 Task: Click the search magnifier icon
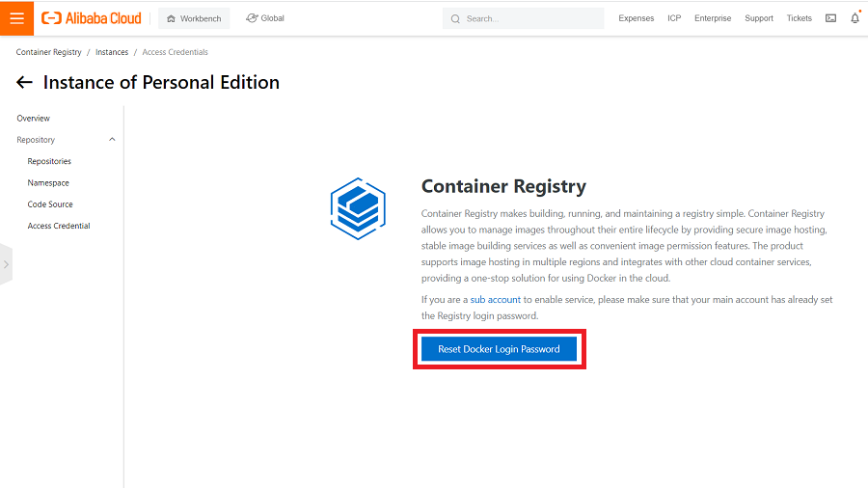[455, 18]
